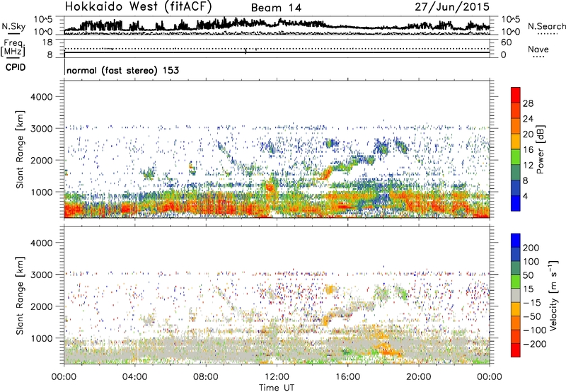
Task: Click the '2000' range tick of the velocity panel
Action: click(x=41, y=306)
